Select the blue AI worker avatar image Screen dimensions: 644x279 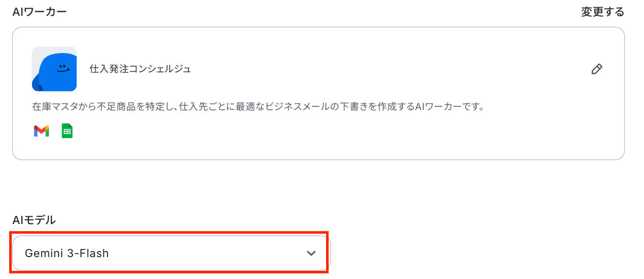click(55, 69)
